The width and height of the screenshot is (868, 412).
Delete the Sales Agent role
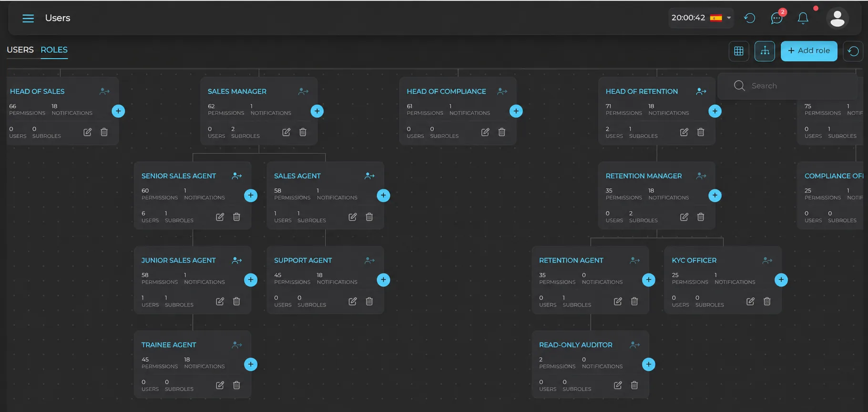pos(369,217)
